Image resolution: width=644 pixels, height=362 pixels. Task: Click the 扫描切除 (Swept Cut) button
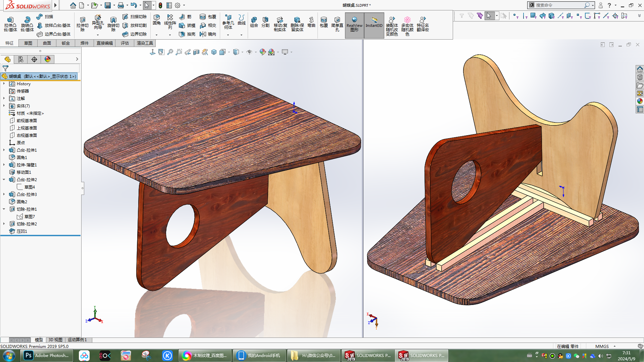[135, 16]
